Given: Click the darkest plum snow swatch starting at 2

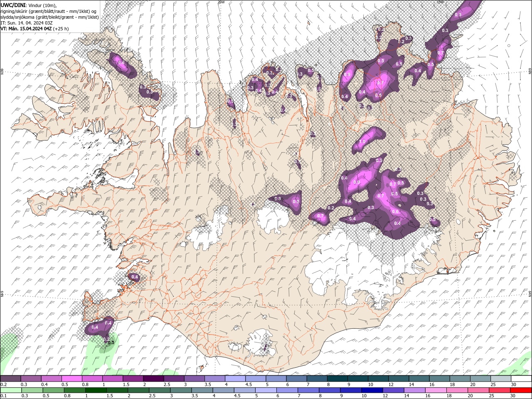Looking at the screenshot, I should (153, 379).
